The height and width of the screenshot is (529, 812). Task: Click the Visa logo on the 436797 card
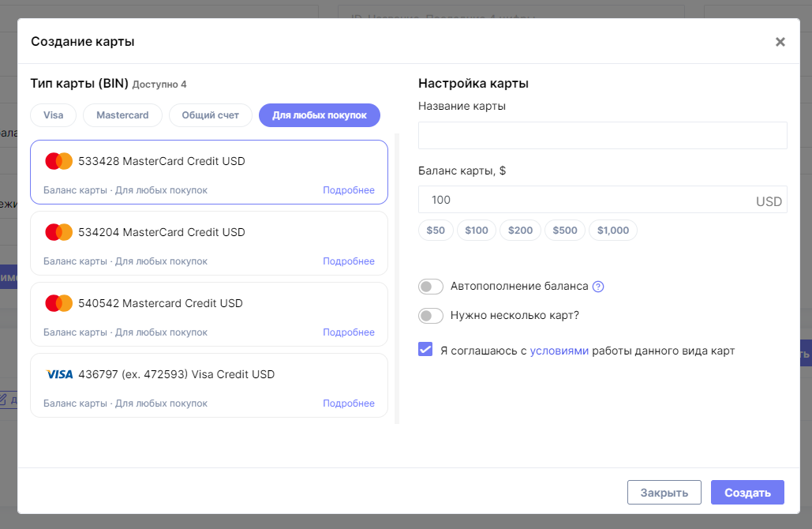[x=59, y=374]
